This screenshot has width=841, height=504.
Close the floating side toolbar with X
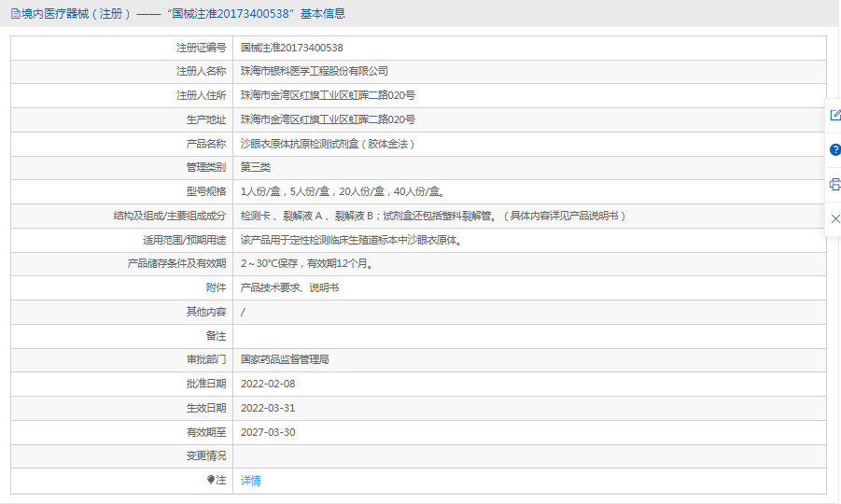(x=834, y=218)
